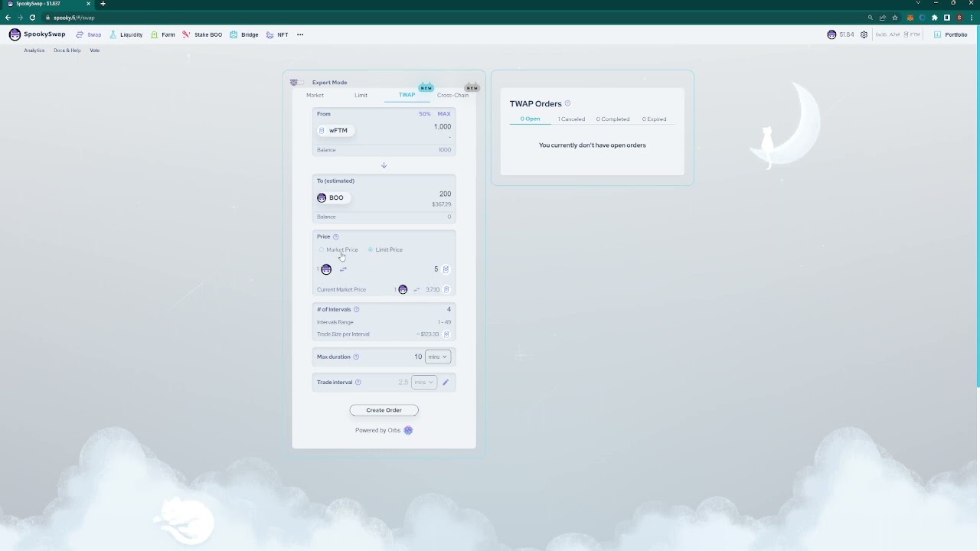Click the BOO icon beside Current Market Price
The height and width of the screenshot is (551, 980).
(x=403, y=290)
